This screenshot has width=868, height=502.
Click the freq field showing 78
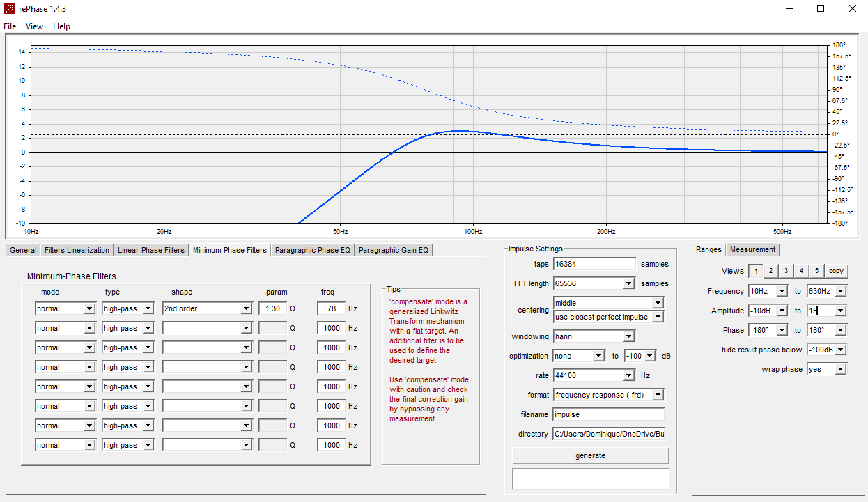331,308
